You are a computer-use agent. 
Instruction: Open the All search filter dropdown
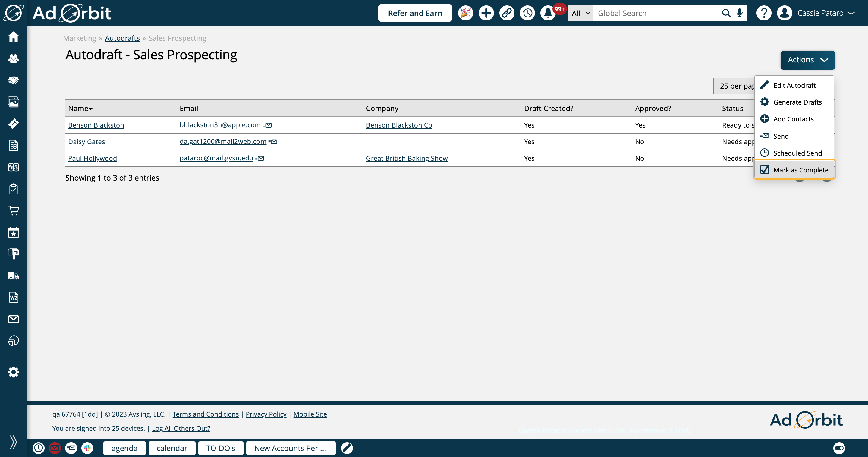(x=580, y=13)
